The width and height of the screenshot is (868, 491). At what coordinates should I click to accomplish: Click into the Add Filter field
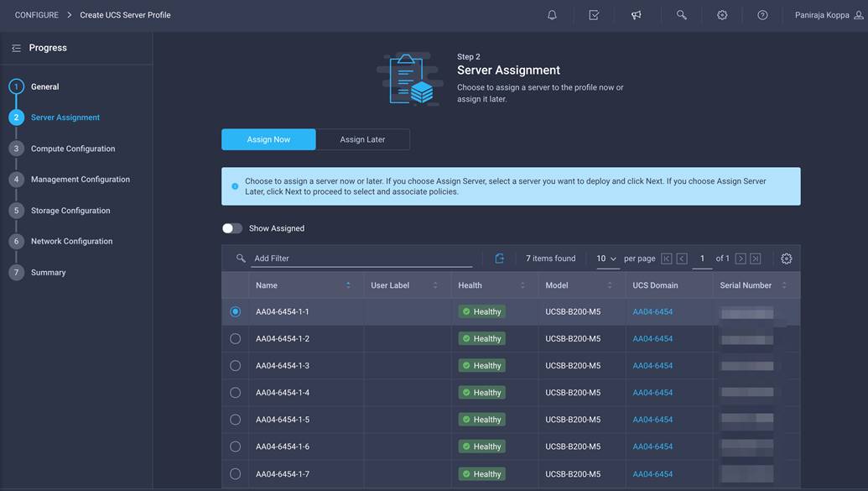pos(361,259)
